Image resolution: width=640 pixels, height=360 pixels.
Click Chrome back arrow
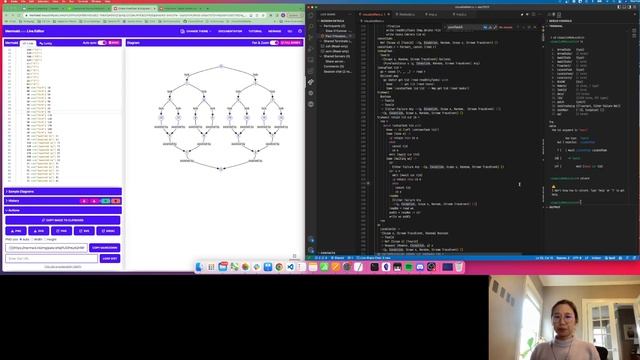(x=7, y=15)
